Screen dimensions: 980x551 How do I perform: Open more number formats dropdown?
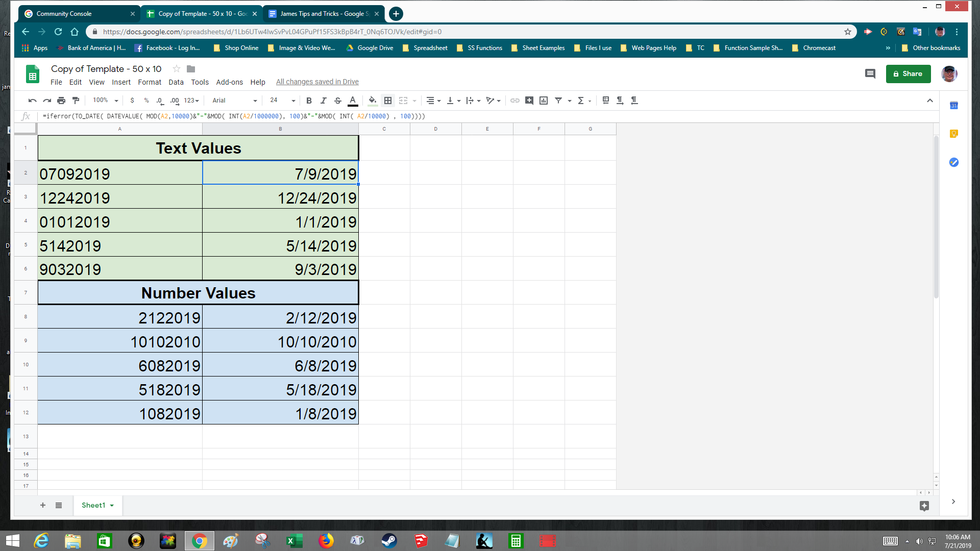pyautogui.click(x=191, y=101)
